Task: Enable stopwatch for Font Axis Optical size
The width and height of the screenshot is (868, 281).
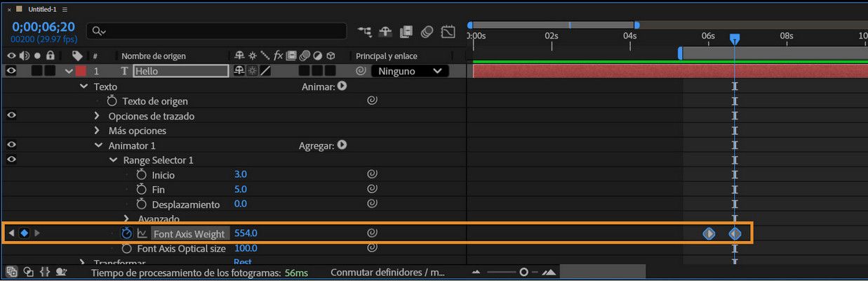Action: pos(127,249)
